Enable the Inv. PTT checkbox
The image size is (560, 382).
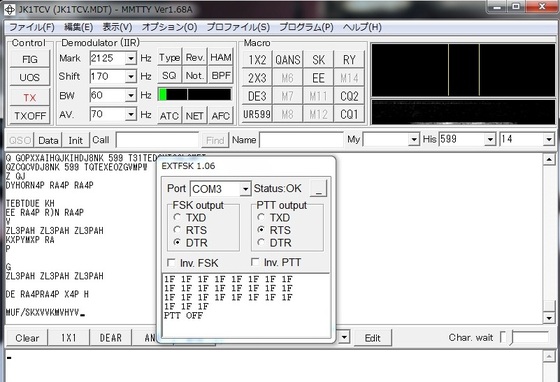tap(255, 262)
